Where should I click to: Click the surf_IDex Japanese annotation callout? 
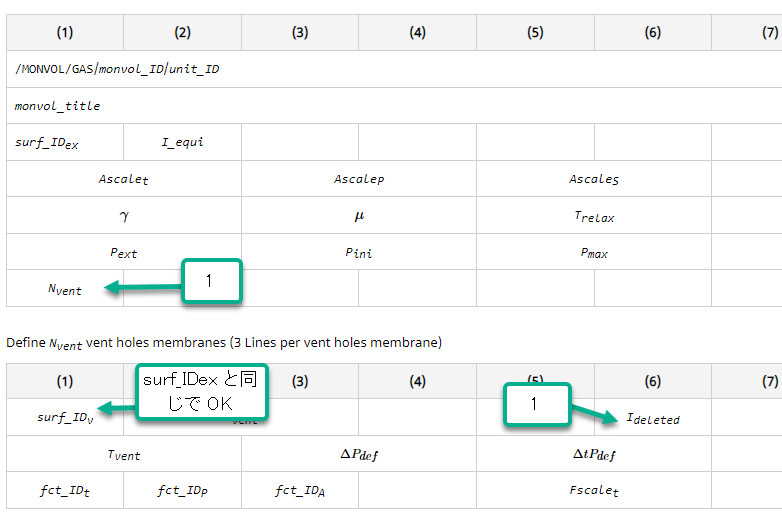click(202, 392)
